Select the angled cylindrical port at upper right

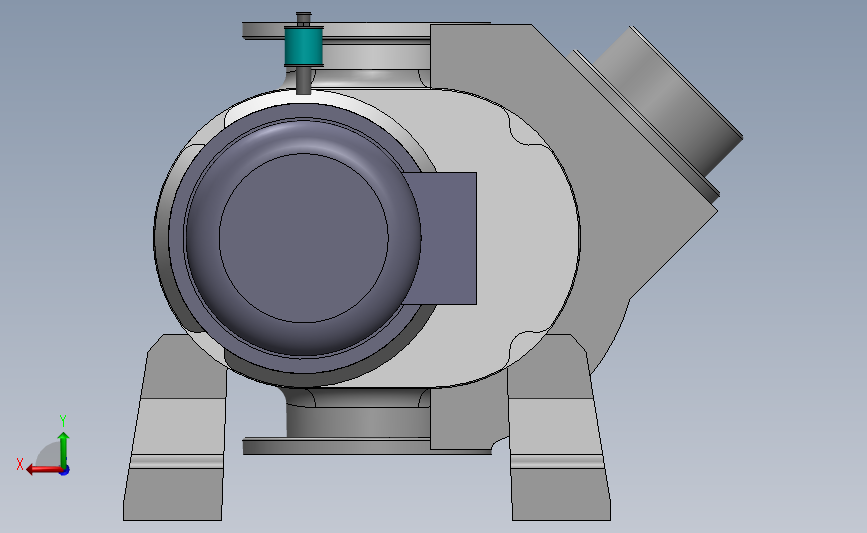(668, 100)
